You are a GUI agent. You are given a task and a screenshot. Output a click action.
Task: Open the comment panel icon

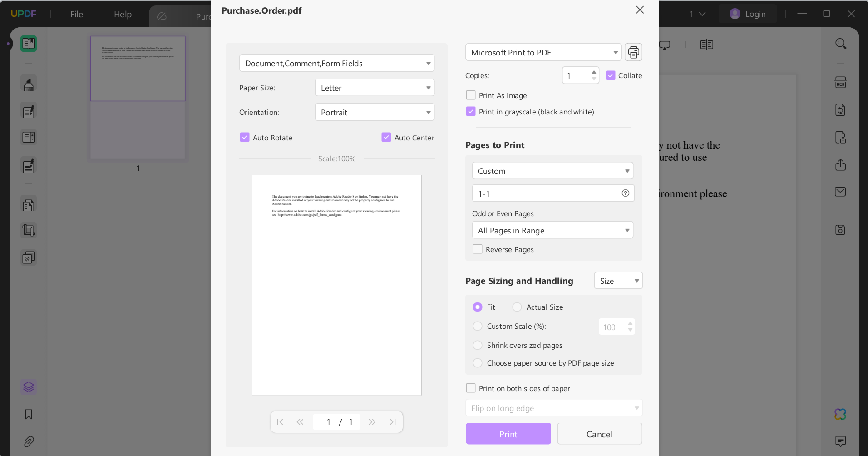(840, 441)
